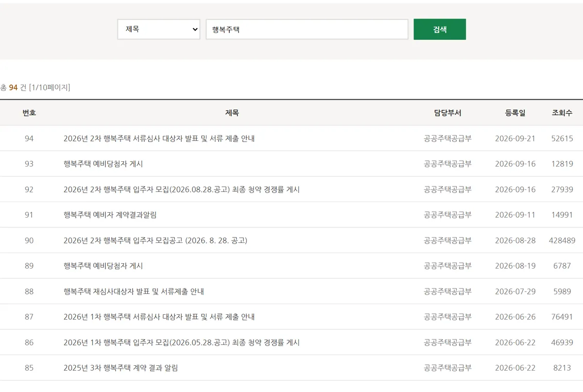The image size is (583, 392).
Task: Click the view count 12819
Action: click(x=562, y=164)
